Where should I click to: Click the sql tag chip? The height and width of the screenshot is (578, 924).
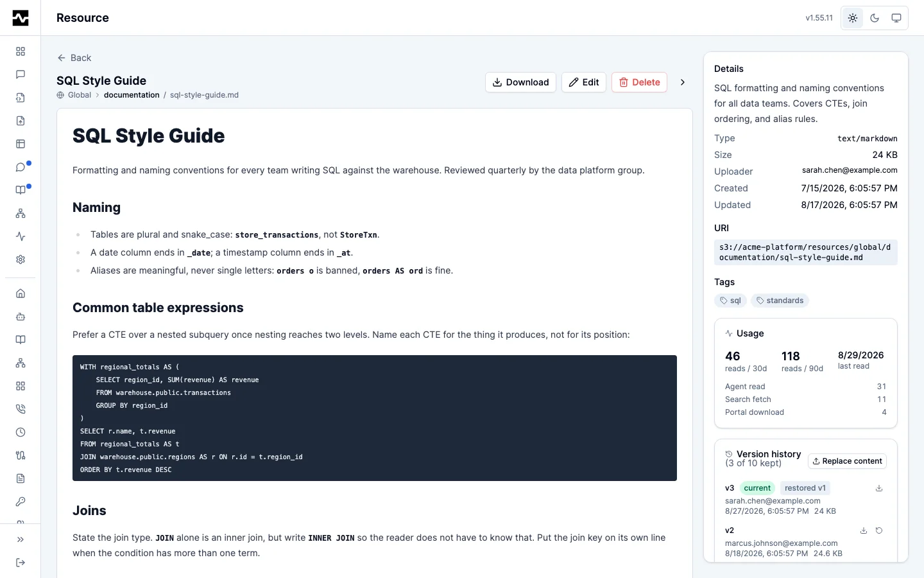[730, 301]
